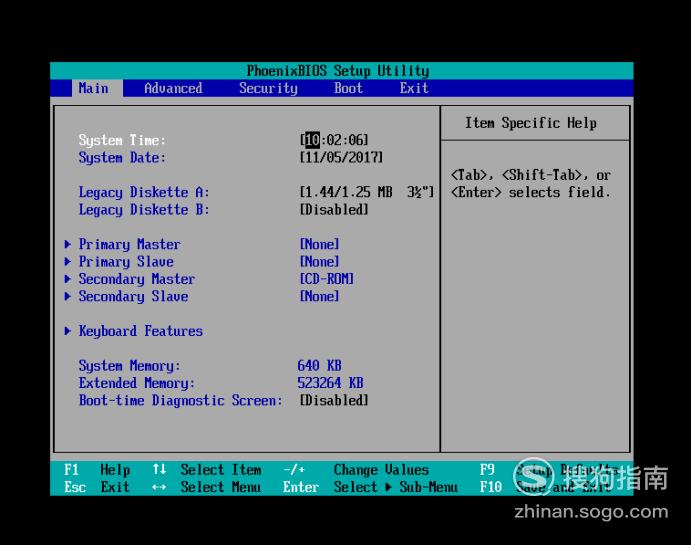The width and height of the screenshot is (691, 545).
Task: Click the PhoenixBIOS Setup Utility title
Action: coord(338,70)
